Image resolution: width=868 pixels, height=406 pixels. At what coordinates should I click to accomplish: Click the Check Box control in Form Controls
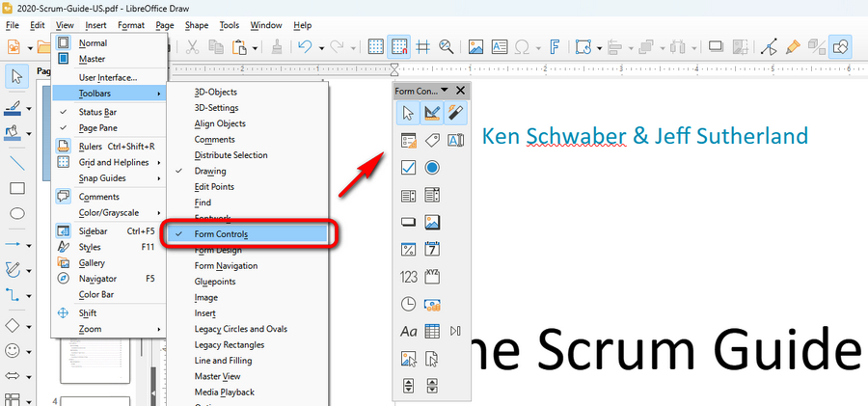click(x=408, y=167)
